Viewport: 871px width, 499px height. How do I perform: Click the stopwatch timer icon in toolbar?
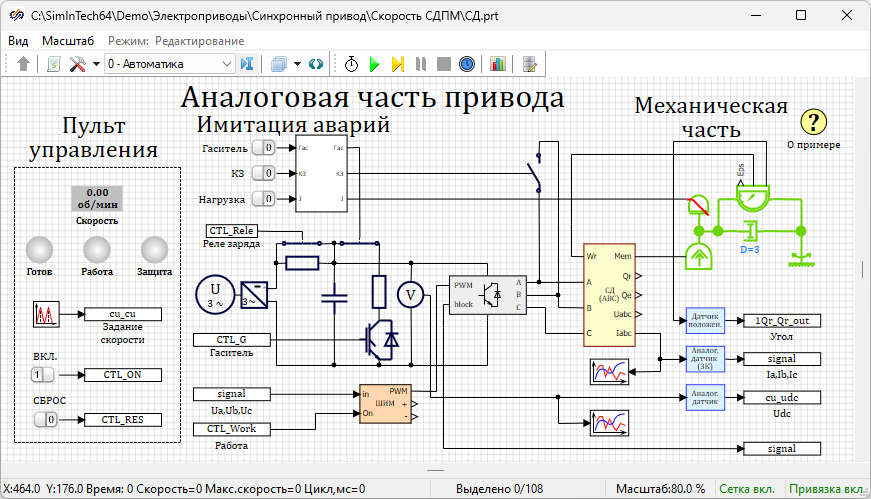tap(352, 64)
